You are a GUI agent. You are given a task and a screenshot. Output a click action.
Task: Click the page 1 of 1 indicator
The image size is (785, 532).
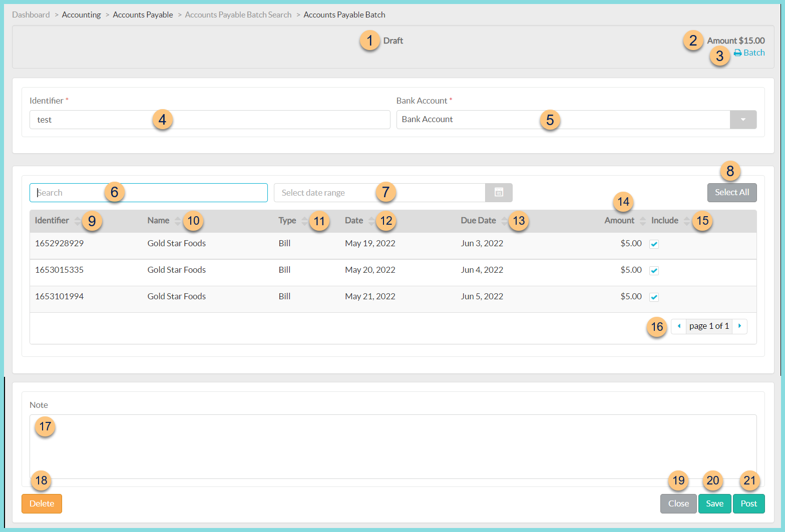pos(709,326)
